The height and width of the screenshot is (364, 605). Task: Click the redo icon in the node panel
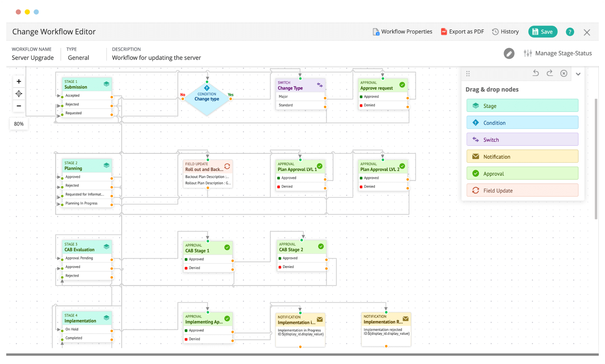[x=549, y=73]
